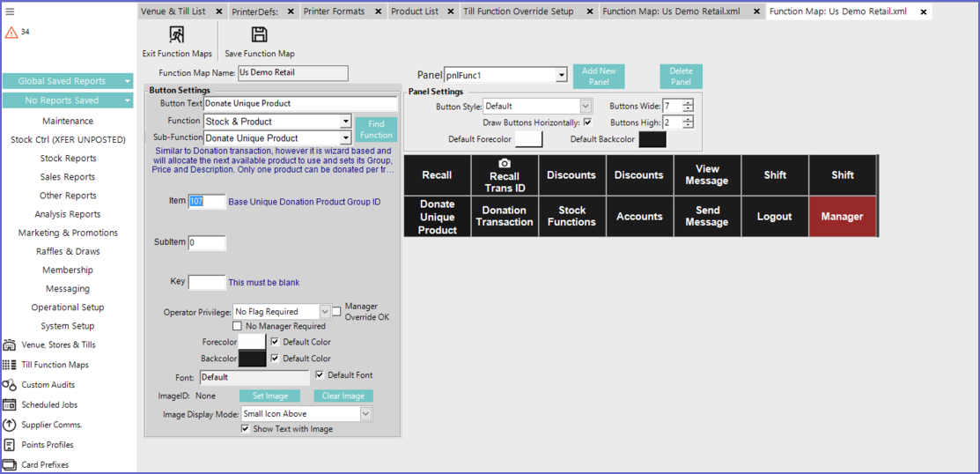The width and height of the screenshot is (980, 474).
Task: Open Till Function Maps sidebar icon
Action: pyautogui.click(x=10, y=365)
